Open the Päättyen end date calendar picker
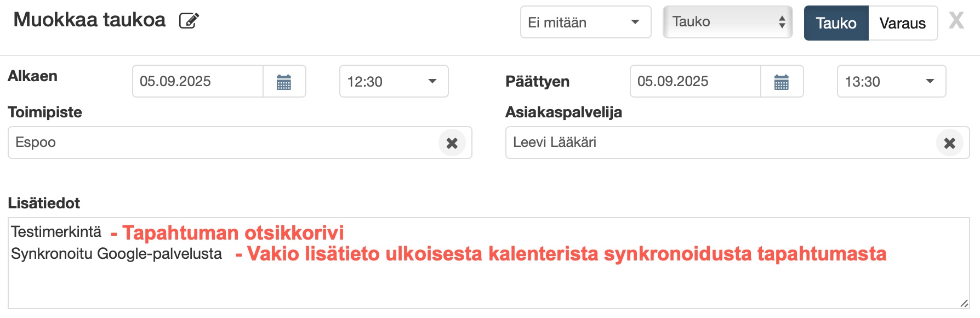Image resolution: width=980 pixels, height=318 pixels. [x=782, y=82]
